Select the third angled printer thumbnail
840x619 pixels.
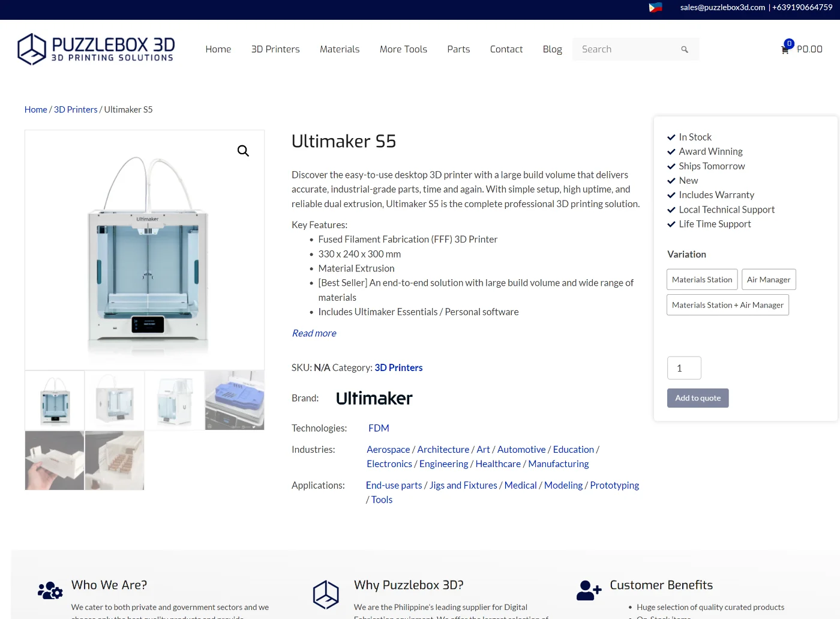pos(175,400)
